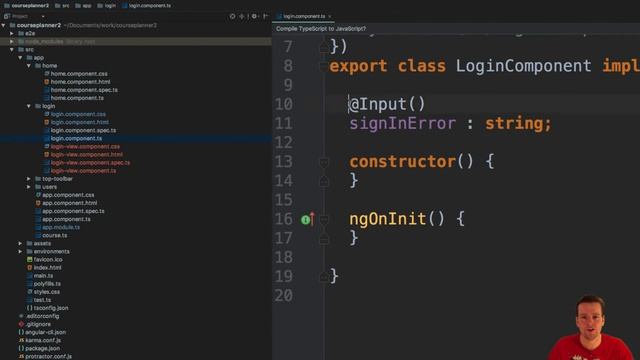Click the @Input() decorator on line 10
The image size is (640, 360).
pos(387,104)
